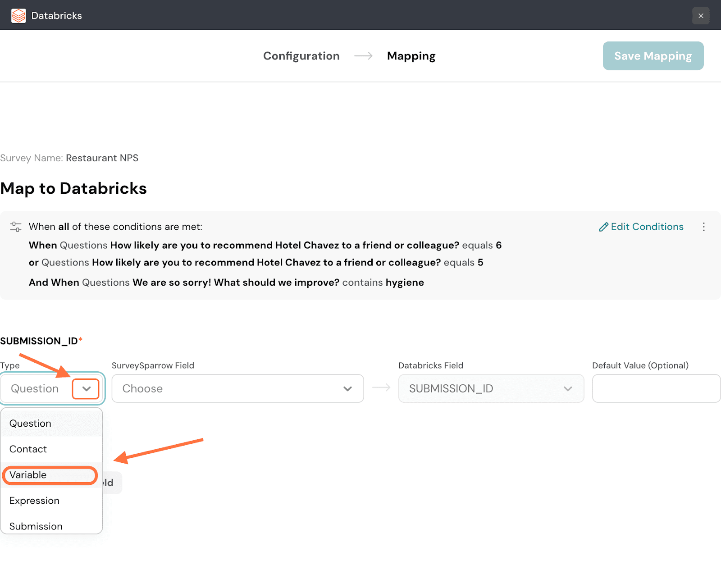Image resolution: width=721 pixels, height=588 pixels.
Task: Select Submission in the Type list
Action: pyautogui.click(x=36, y=526)
